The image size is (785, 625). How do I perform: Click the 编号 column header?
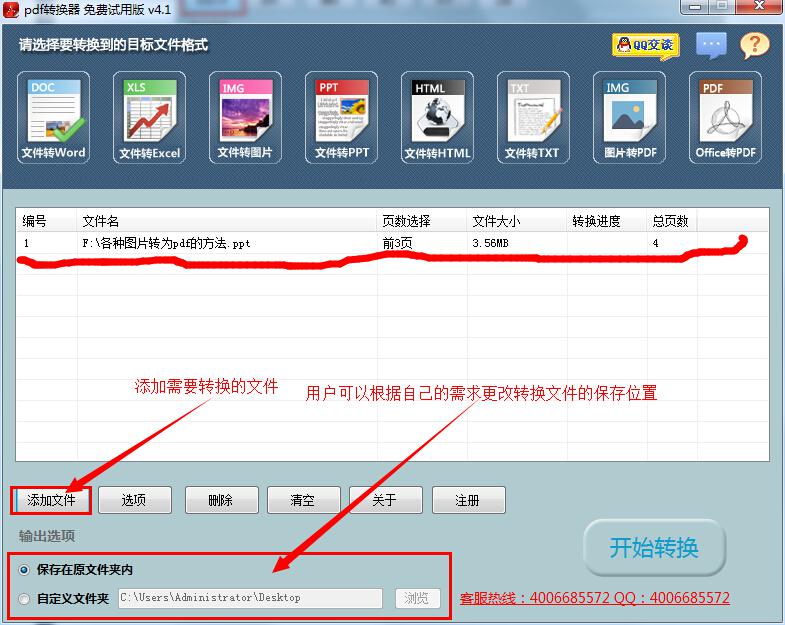point(47,221)
